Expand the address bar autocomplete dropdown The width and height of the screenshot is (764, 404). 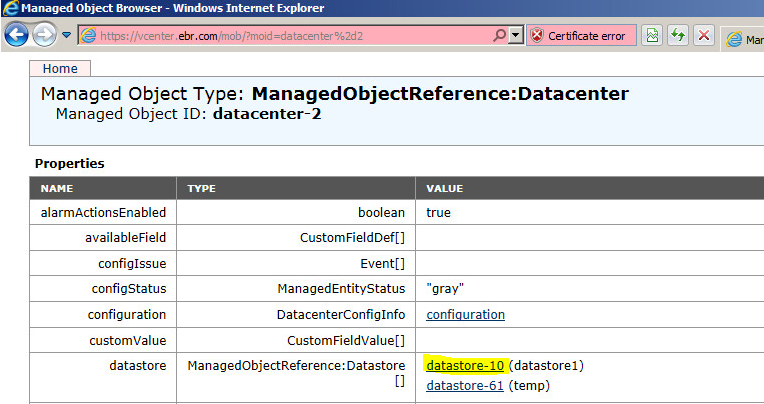tap(516, 36)
